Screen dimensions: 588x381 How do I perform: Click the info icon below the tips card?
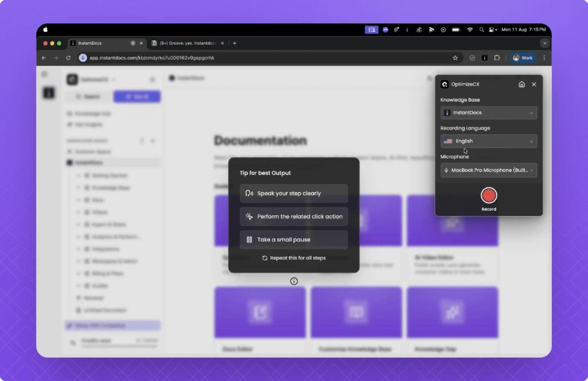294,281
